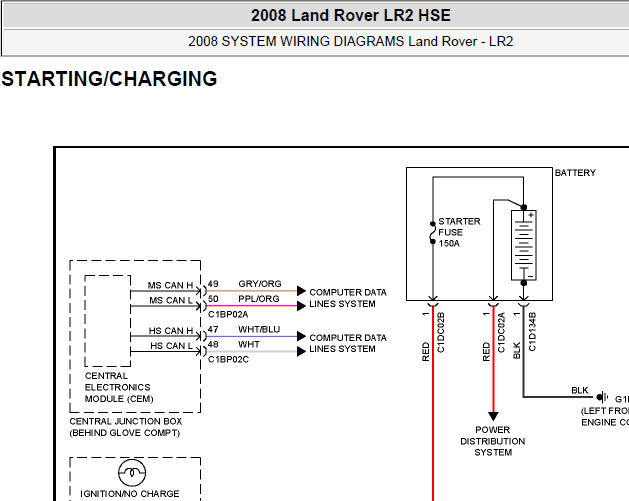The image size is (629, 501).
Task: Click the WHT/BLU wire color label
Action: pyautogui.click(x=259, y=329)
